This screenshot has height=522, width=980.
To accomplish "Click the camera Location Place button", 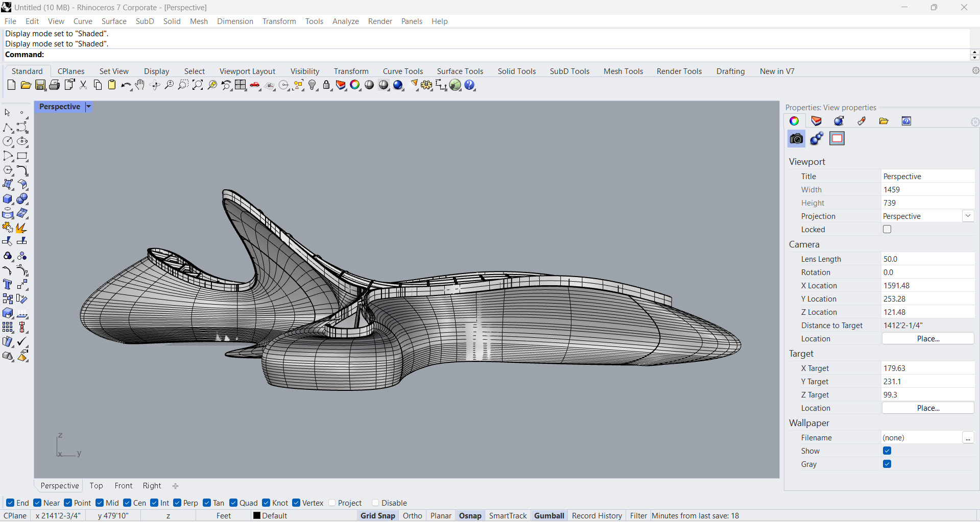I will coord(928,339).
